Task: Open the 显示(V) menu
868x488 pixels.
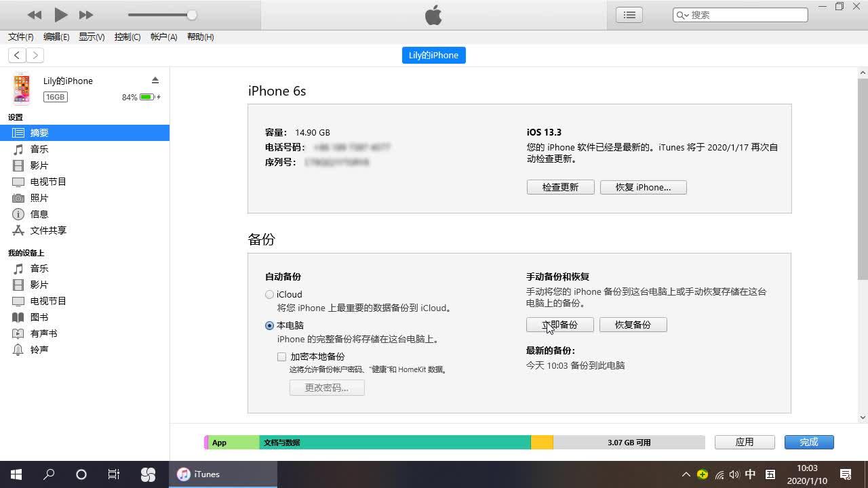Action: 92,37
